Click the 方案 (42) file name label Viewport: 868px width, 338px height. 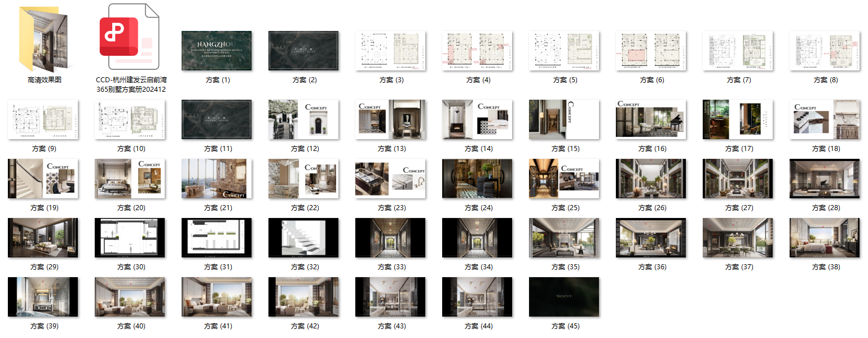coord(305,326)
